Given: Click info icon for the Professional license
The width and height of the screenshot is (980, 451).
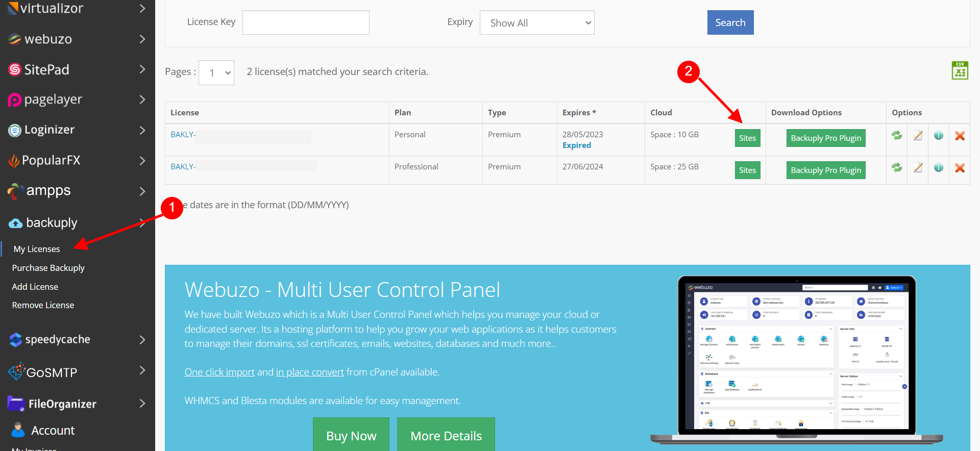Looking at the screenshot, I should (939, 167).
